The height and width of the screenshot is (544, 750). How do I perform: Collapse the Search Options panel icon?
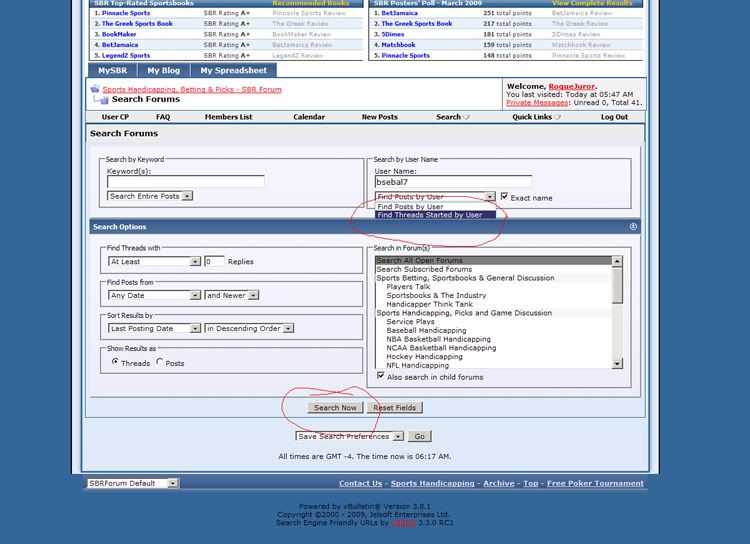634,227
